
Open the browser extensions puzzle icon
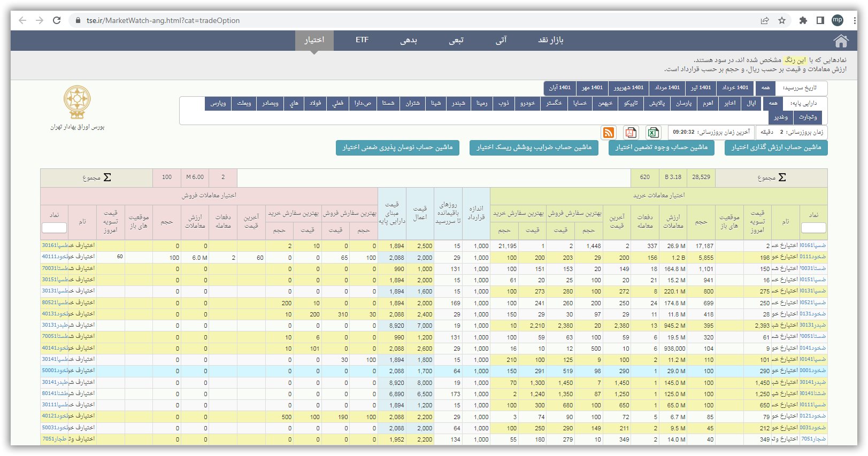pos(803,20)
